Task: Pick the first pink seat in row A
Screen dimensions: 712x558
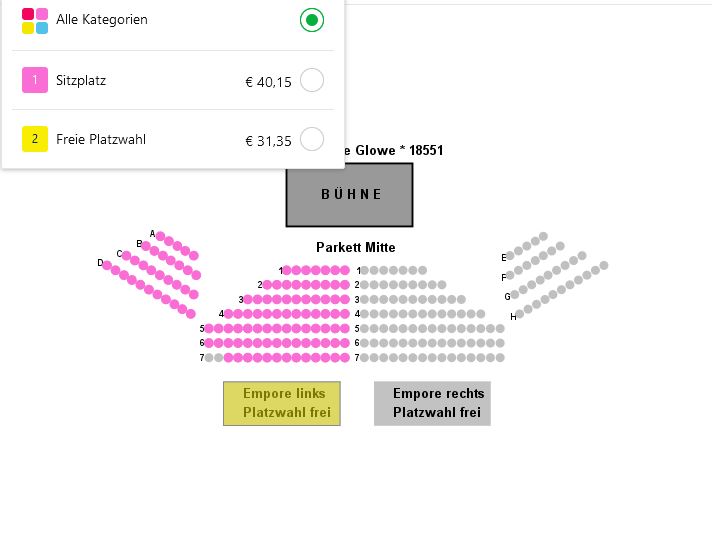Action: click(160, 236)
